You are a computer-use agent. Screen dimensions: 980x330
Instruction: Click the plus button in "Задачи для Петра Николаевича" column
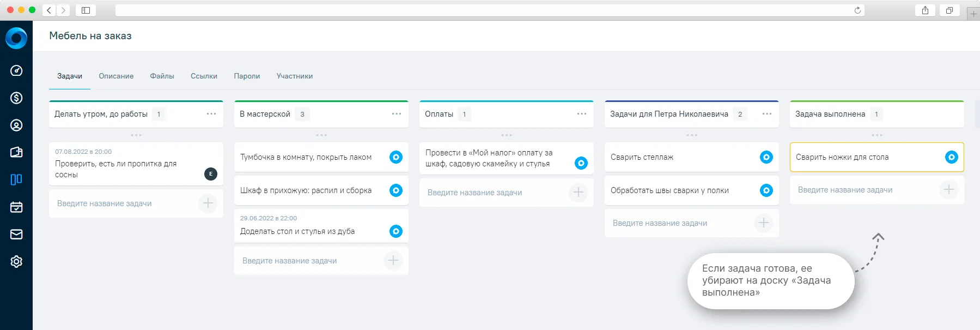(764, 223)
